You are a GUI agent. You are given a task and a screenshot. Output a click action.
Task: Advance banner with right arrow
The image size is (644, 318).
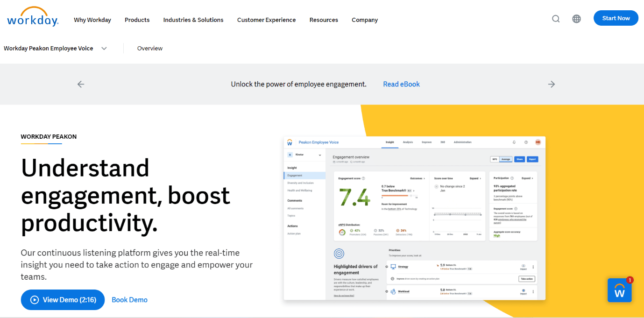point(552,84)
